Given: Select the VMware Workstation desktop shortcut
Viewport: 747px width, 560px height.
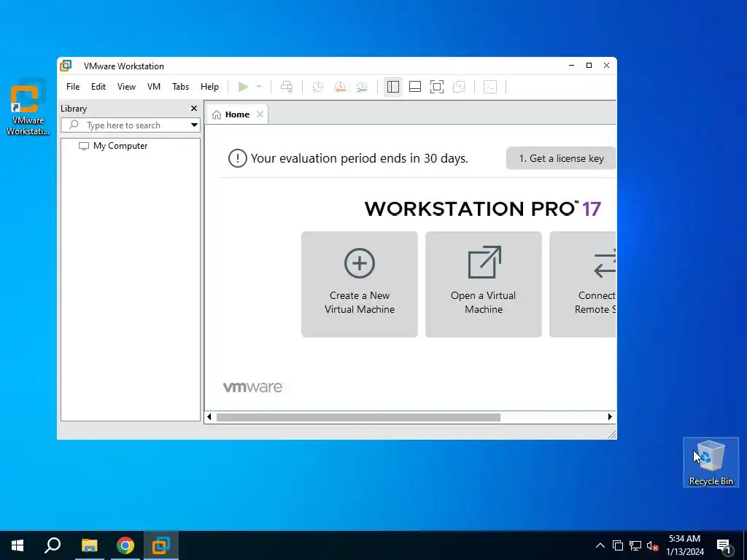Looking at the screenshot, I should (28, 108).
